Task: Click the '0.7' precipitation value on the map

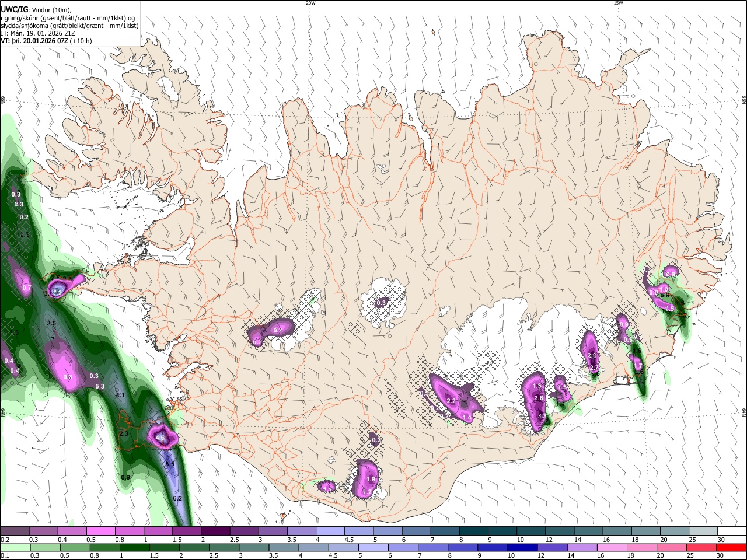Action: [x=26, y=288]
